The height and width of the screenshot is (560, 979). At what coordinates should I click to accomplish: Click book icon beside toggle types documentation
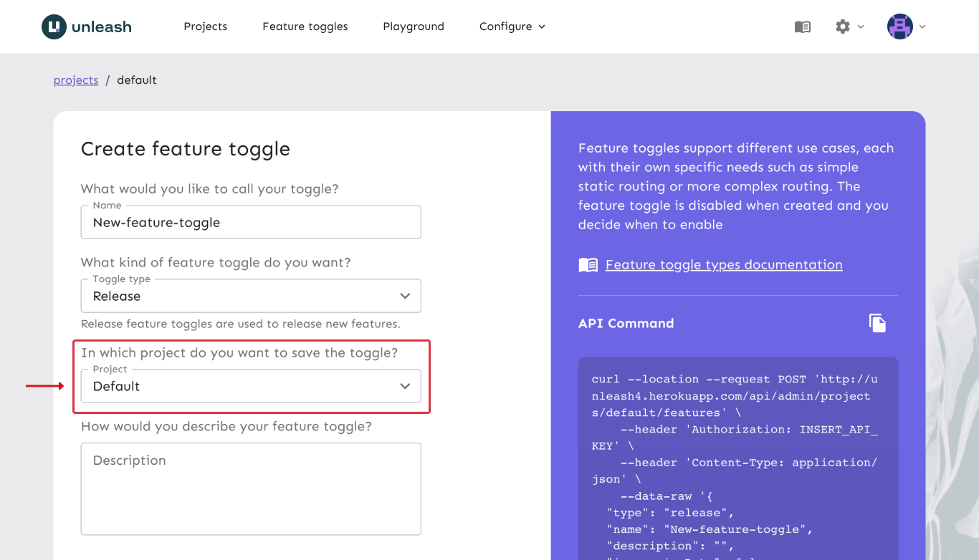[588, 265]
